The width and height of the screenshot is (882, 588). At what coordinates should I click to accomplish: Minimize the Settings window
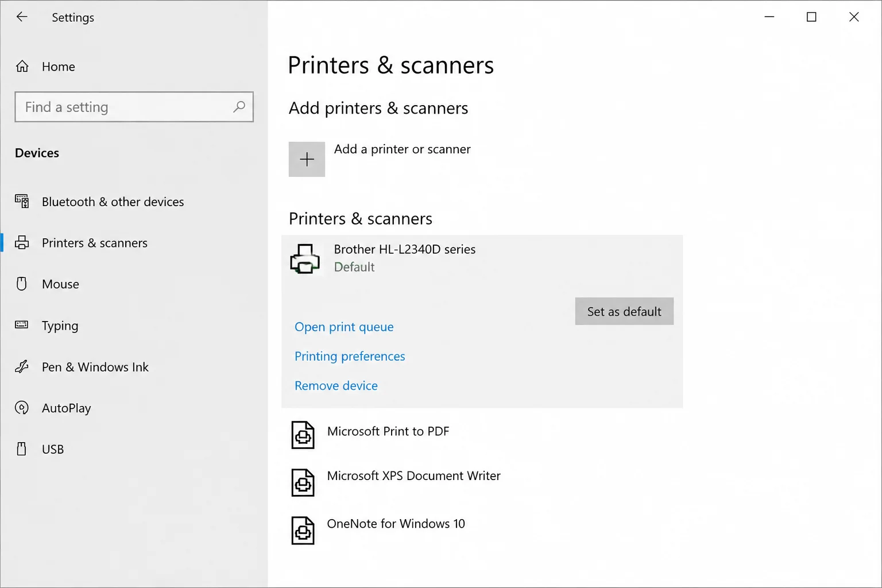[x=769, y=17]
